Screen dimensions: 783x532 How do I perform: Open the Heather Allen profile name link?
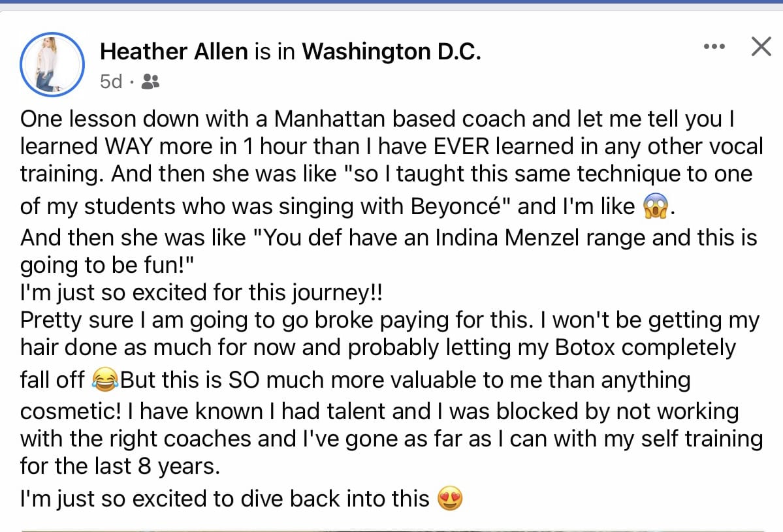pyautogui.click(x=174, y=52)
